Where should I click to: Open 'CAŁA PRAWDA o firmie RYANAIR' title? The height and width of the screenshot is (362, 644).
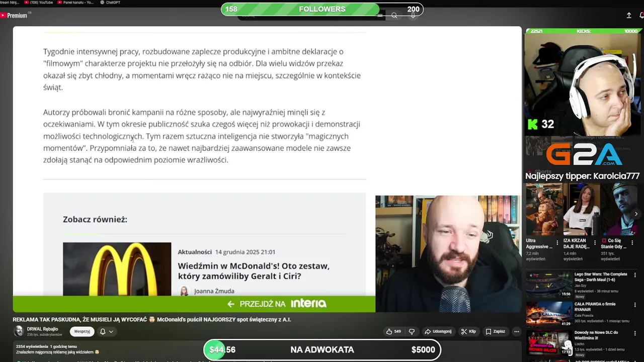(596, 307)
